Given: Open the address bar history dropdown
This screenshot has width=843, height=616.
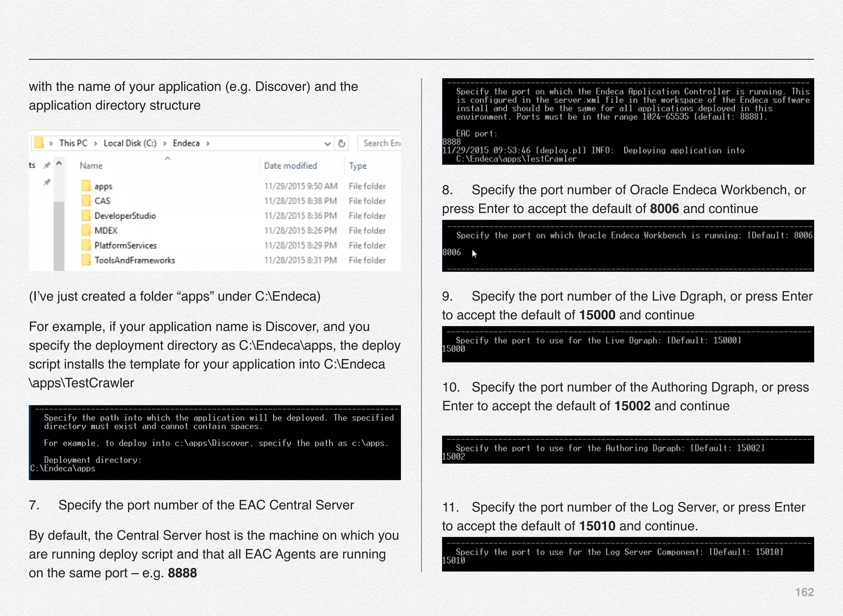Looking at the screenshot, I should coord(328,144).
